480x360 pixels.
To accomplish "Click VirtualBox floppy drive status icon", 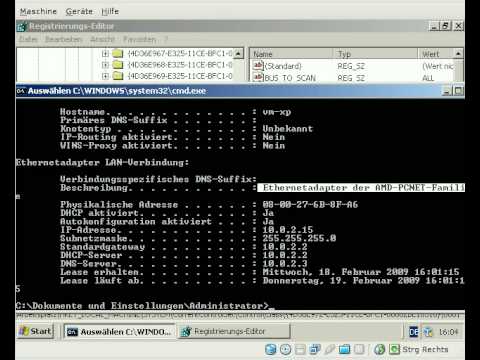I will pyautogui.click(x=300, y=349).
